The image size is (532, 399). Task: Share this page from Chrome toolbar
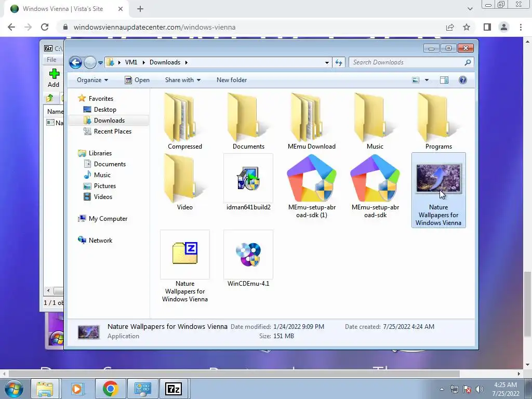coord(450,27)
